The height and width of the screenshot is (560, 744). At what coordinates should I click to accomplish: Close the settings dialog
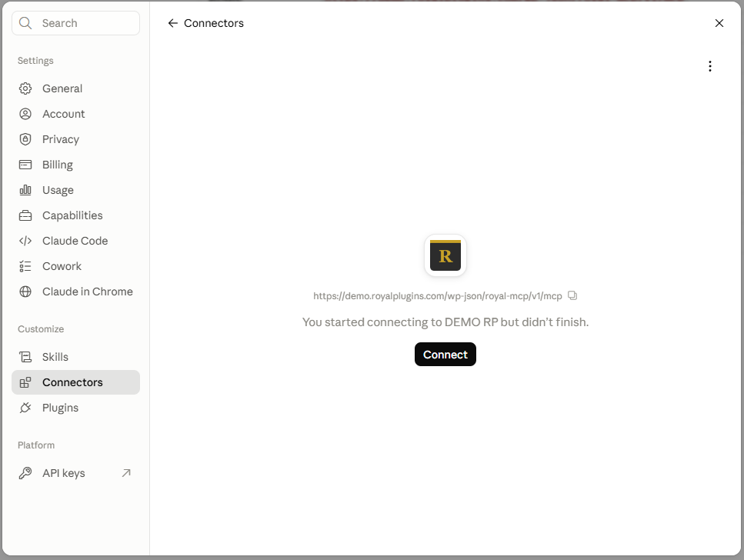(x=719, y=23)
